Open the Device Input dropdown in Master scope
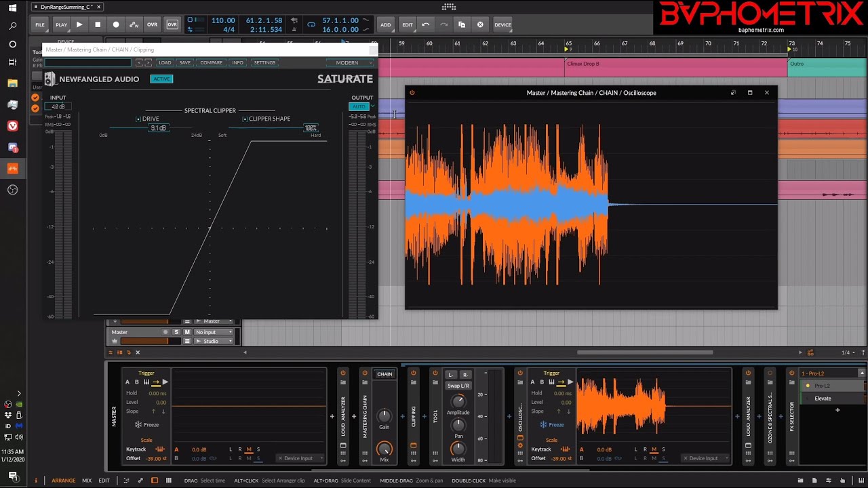The height and width of the screenshot is (488, 868). click(298, 458)
